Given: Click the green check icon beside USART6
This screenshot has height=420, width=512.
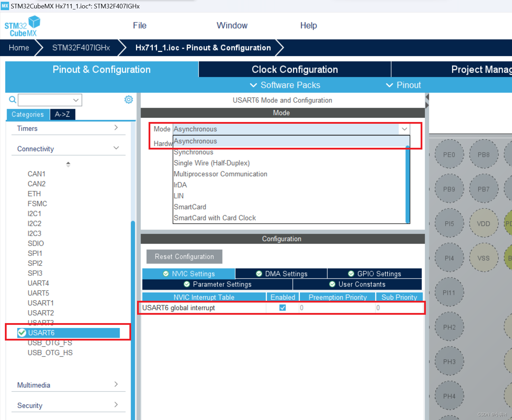Looking at the screenshot, I should coord(22,333).
